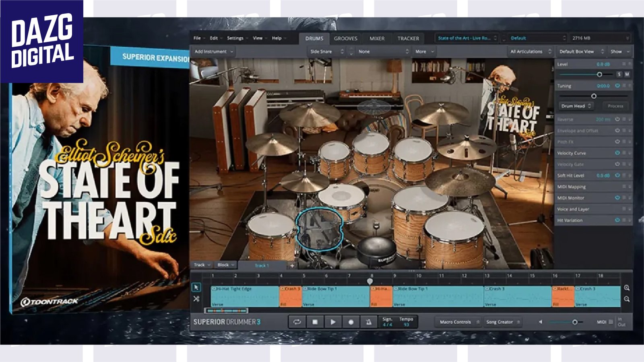Screen dimensions: 644x362
Task: Select the arrow pointer tool in track editor
Action: click(x=196, y=287)
